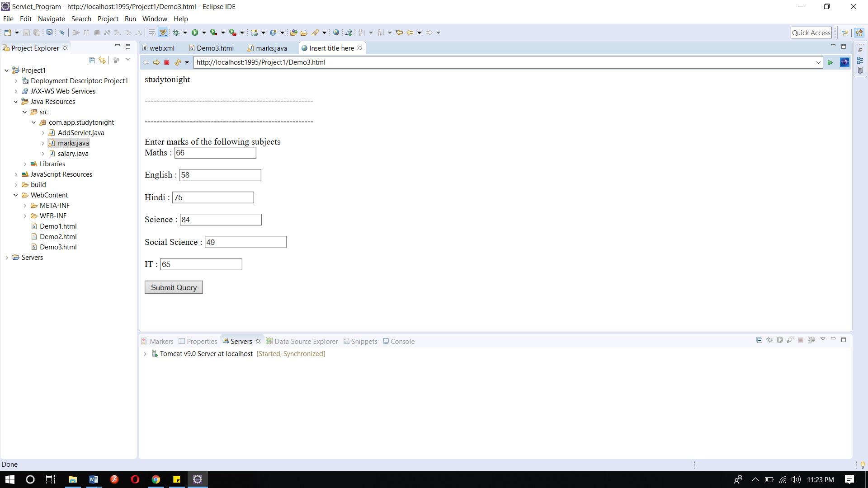The width and height of the screenshot is (868, 488).
Task: Open Windows notification center
Action: [x=849, y=479]
